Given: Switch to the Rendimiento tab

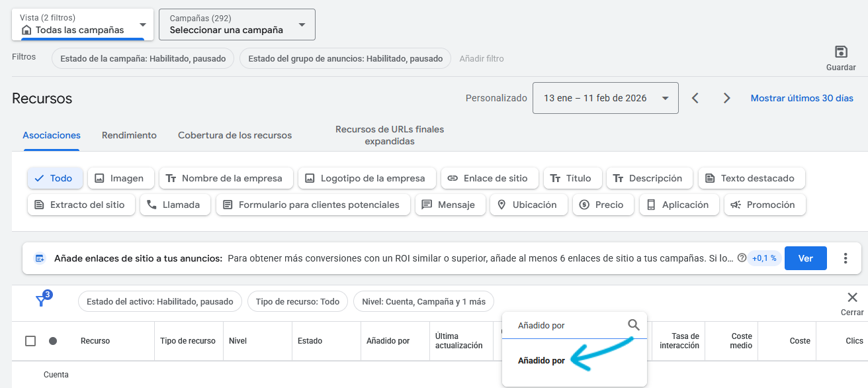Looking at the screenshot, I should coord(129,135).
